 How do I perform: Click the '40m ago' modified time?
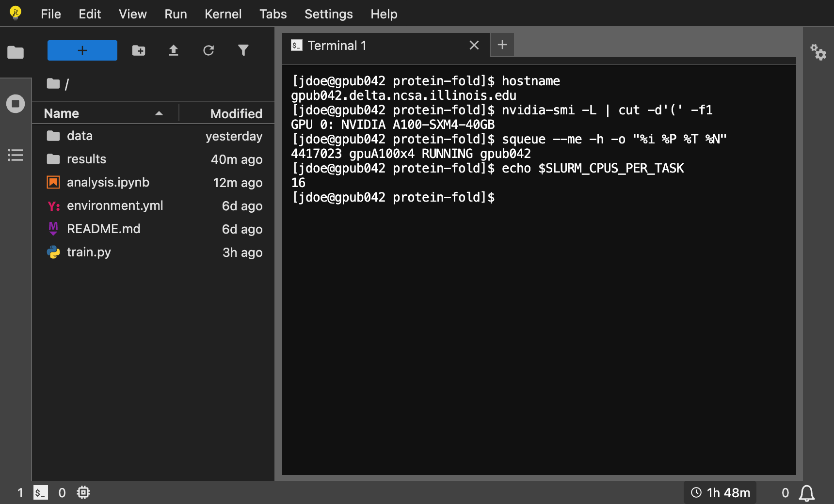(237, 159)
